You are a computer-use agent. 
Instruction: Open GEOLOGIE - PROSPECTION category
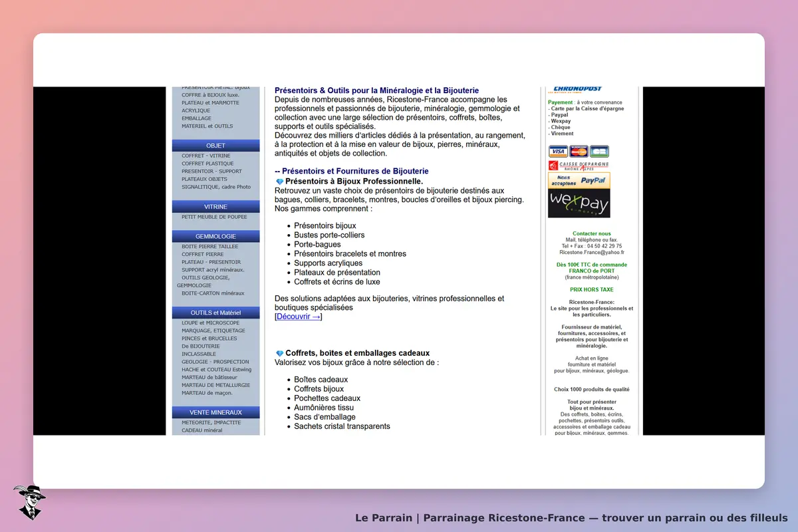click(215, 362)
